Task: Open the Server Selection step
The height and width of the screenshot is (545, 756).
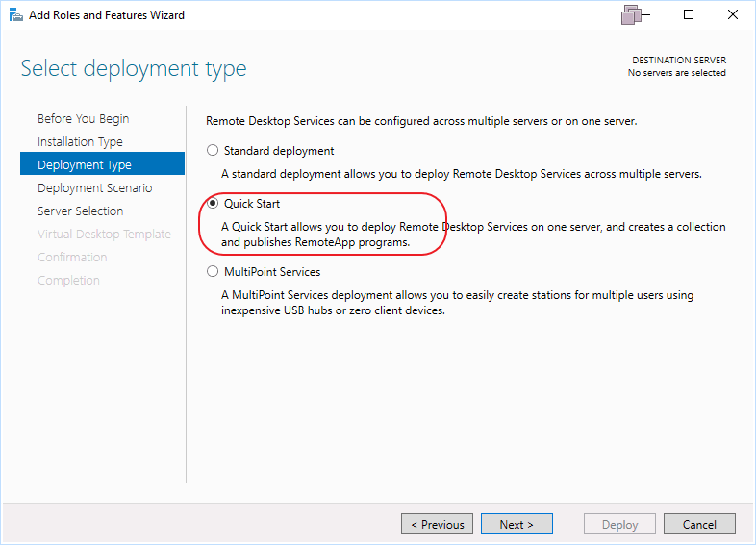Action: (80, 211)
